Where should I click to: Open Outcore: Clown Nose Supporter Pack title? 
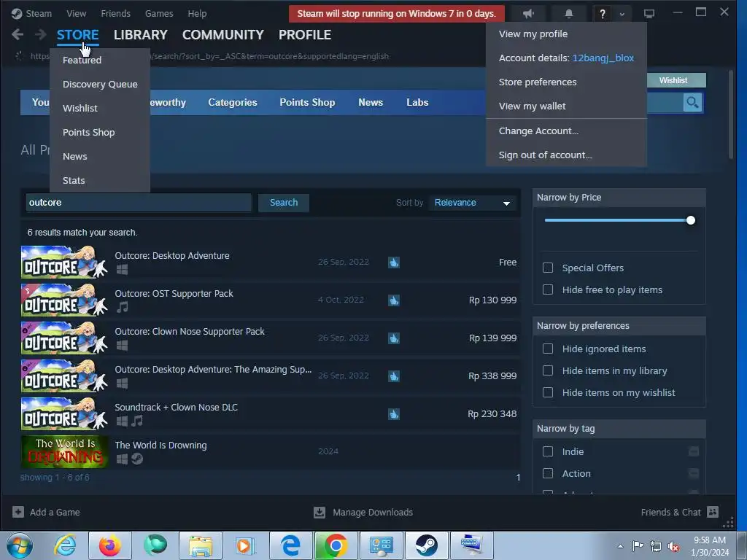pos(190,332)
